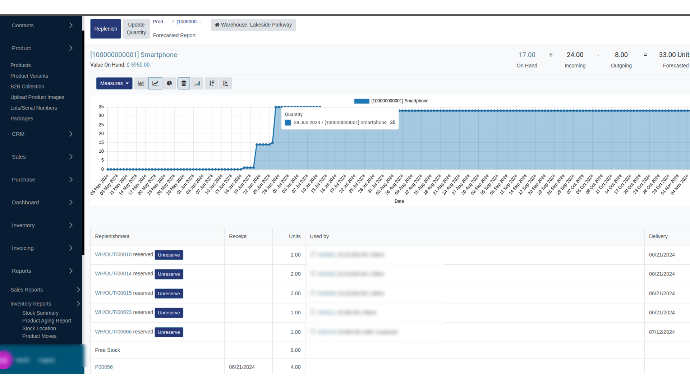The image size is (690, 388).
Task: Unreserve the WH/OUT/00014 line
Action: [x=169, y=274]
